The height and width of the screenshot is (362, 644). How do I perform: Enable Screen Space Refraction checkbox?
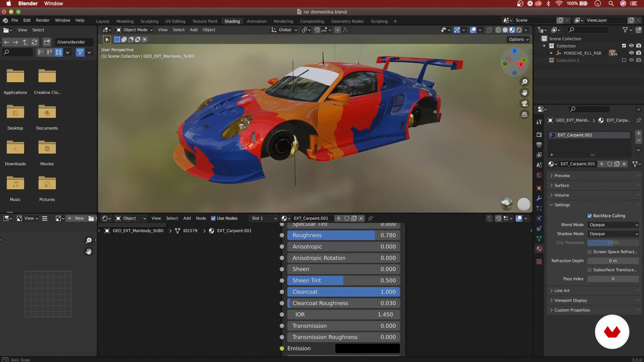(x=590, y=252)
